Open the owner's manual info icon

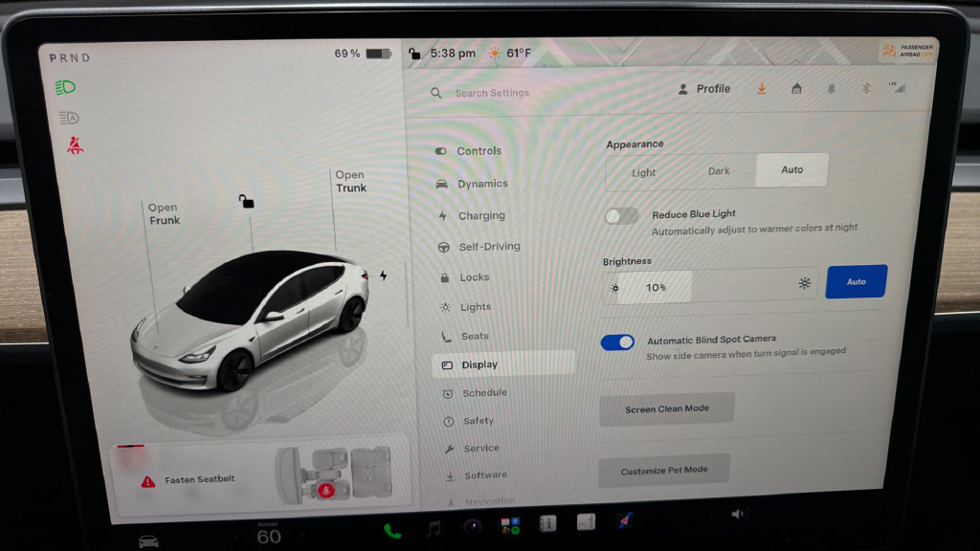point(547,523)
